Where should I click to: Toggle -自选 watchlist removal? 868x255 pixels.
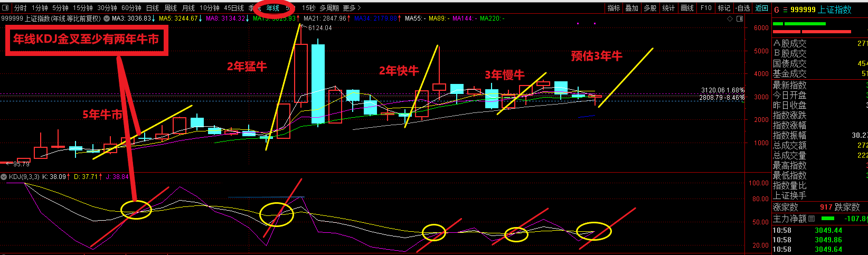click(x=743, y=8)
